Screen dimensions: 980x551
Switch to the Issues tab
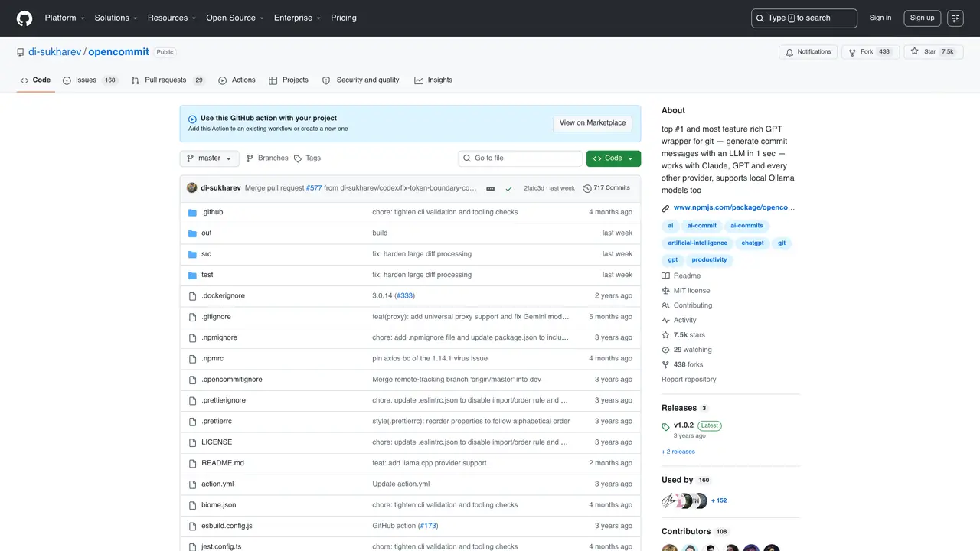click(90, 80)
